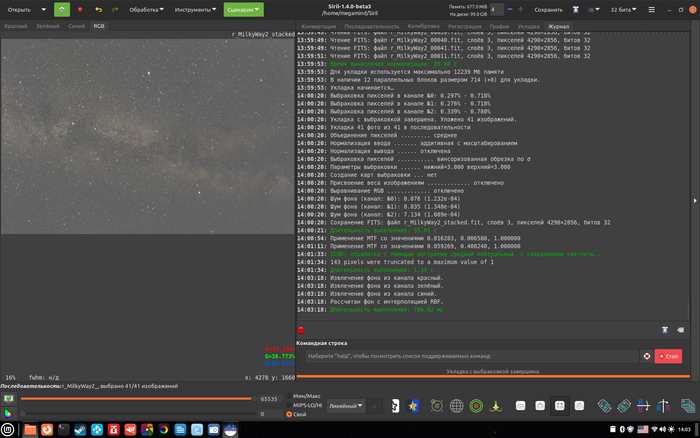Viewport: 700px width, 438px height.
Task: Open the Регистрация tab
Action: pos(464,26)
